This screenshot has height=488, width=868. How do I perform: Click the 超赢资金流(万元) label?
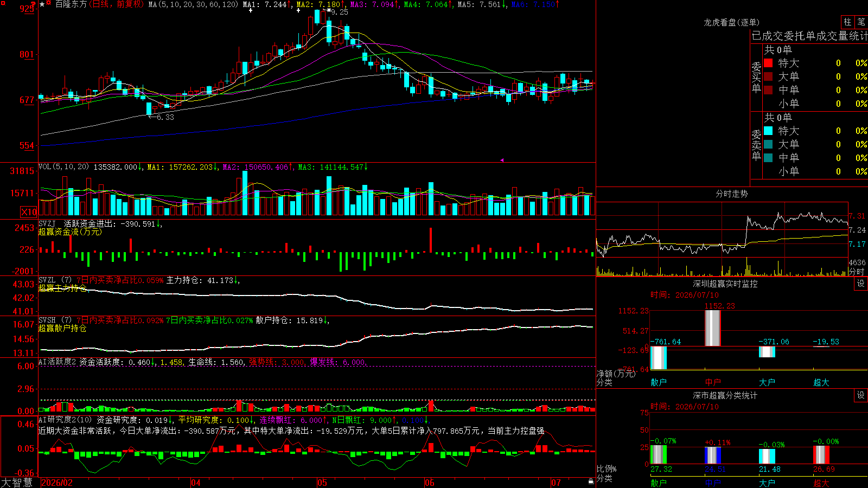(70, 232)
